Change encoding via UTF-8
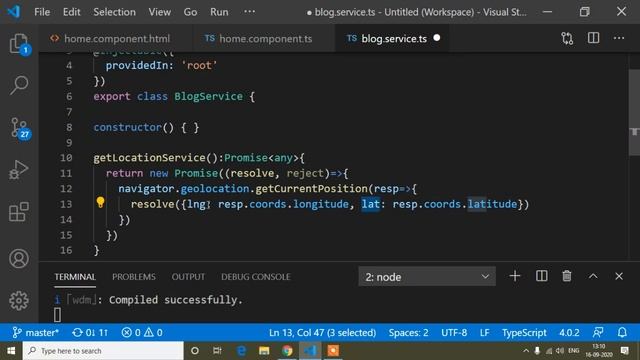 click(x=454, y=333)
